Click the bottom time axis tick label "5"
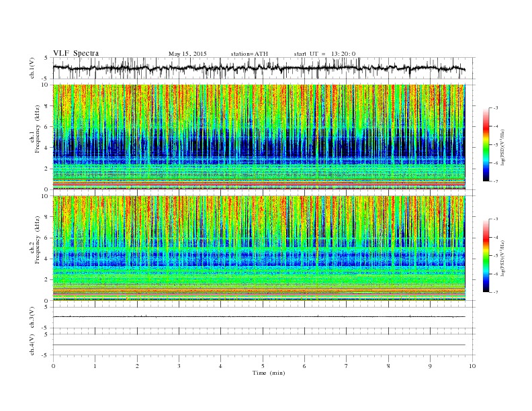Viewport: 532px width, 411px height. coord(263,366)
